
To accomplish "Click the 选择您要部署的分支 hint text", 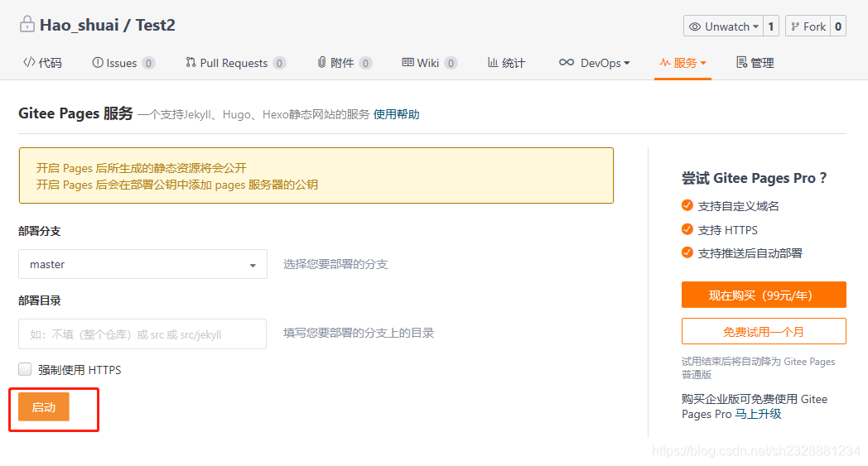I will pos(335,264).
